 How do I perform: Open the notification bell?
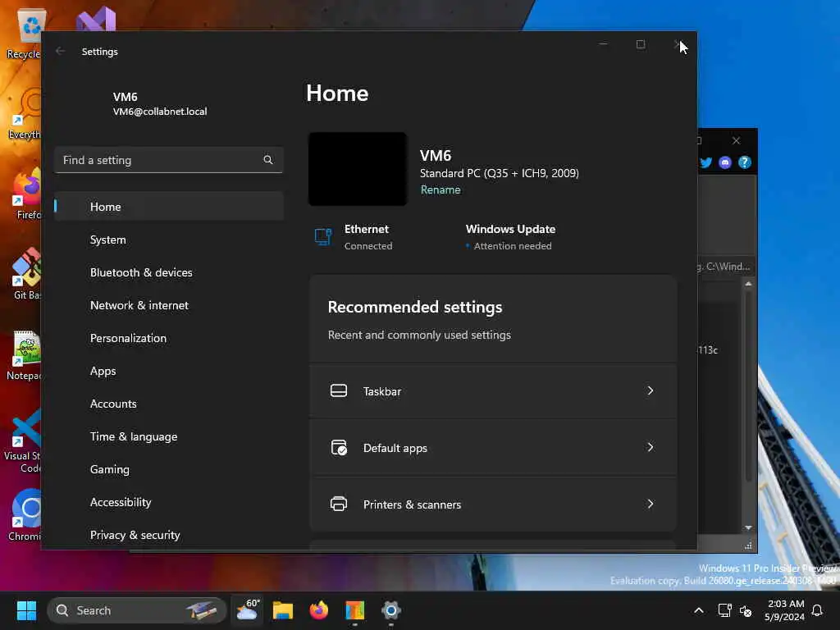pyautogui.click(x=817, y=610)
